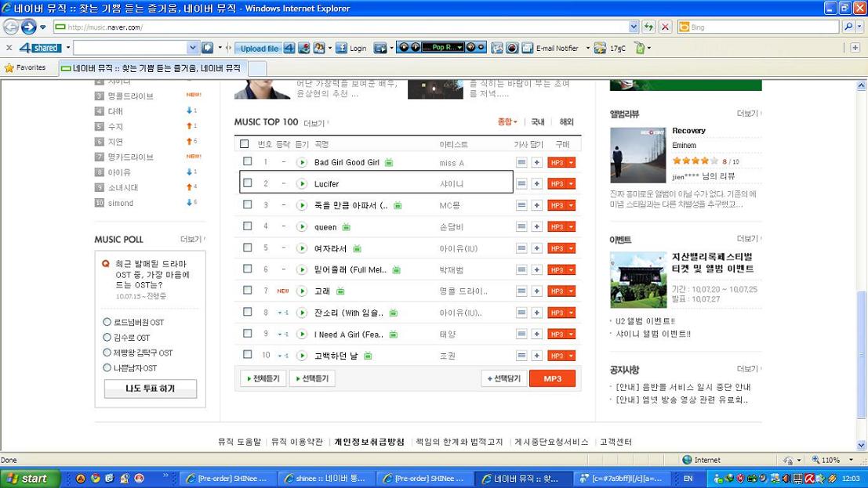Open the Recovery album cover thumbnail
Viewport: 868px width, 488px height.
[x=637, y=155]
